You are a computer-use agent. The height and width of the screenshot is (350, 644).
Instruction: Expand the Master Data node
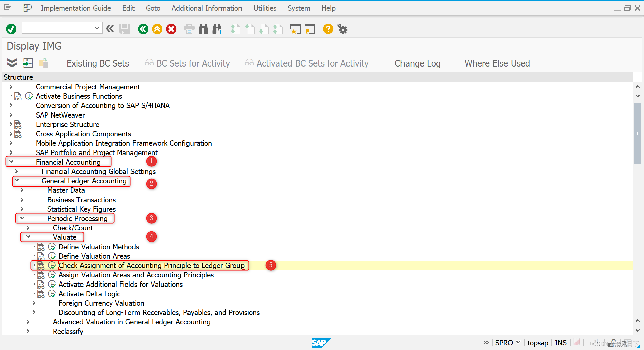point(22,190)
